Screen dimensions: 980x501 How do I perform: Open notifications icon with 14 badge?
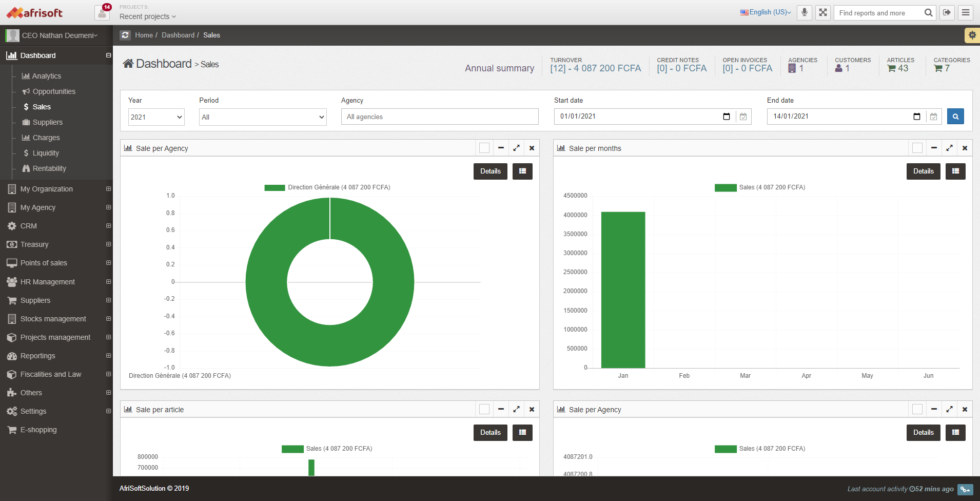point(102,13)
